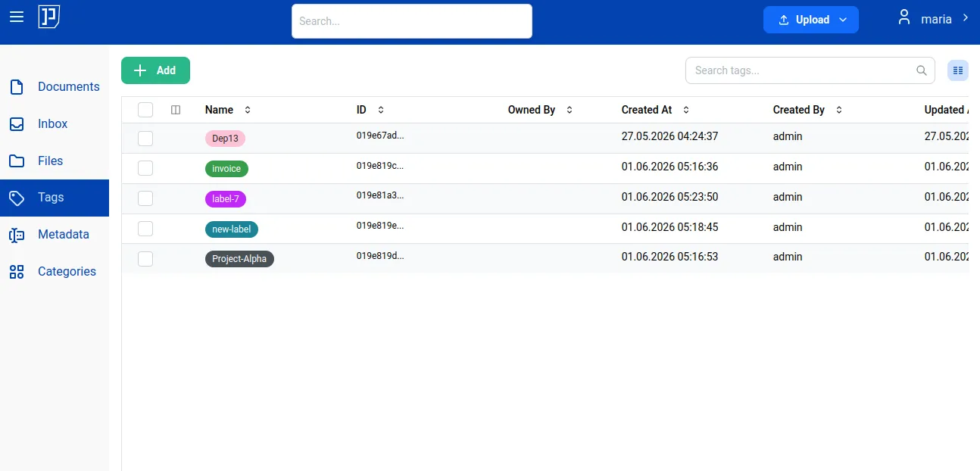Expand the maria user menu chevron
The image size is (980, 471).
965,17
